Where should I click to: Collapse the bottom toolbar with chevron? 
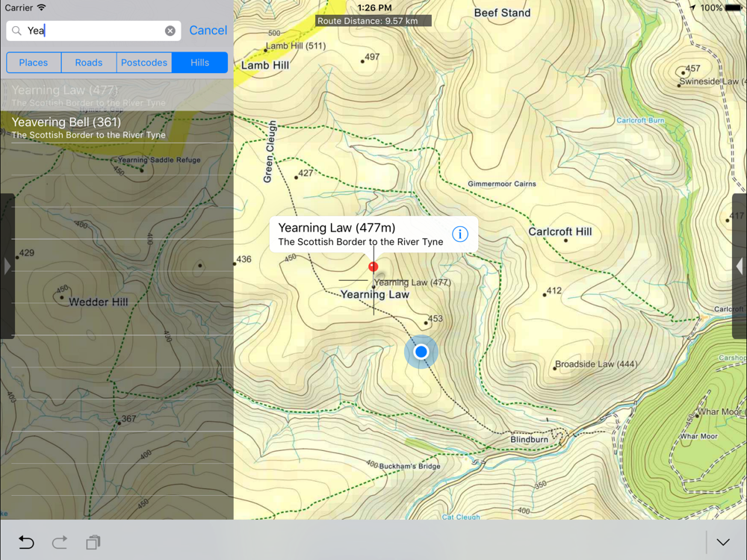(x=722, y=542)
